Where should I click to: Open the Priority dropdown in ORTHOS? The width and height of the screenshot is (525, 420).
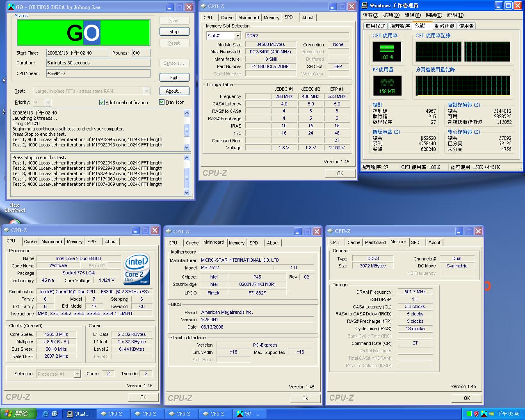(48, 103)
